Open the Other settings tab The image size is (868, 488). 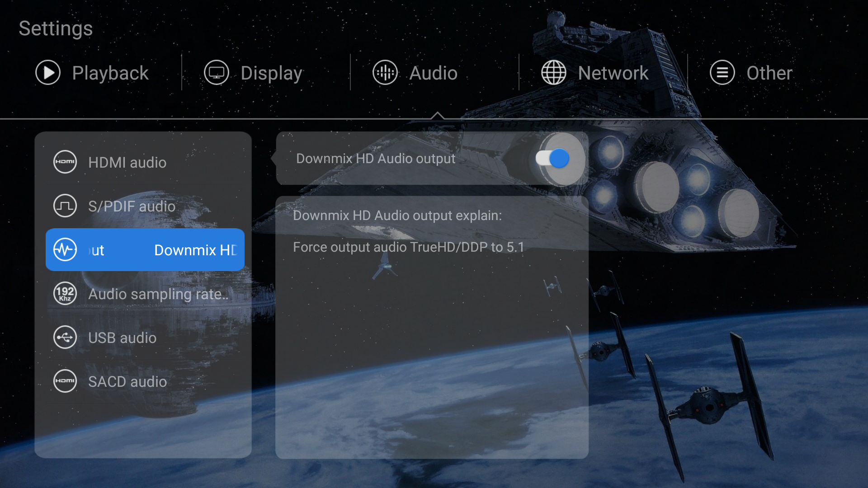tap(751, 73)
